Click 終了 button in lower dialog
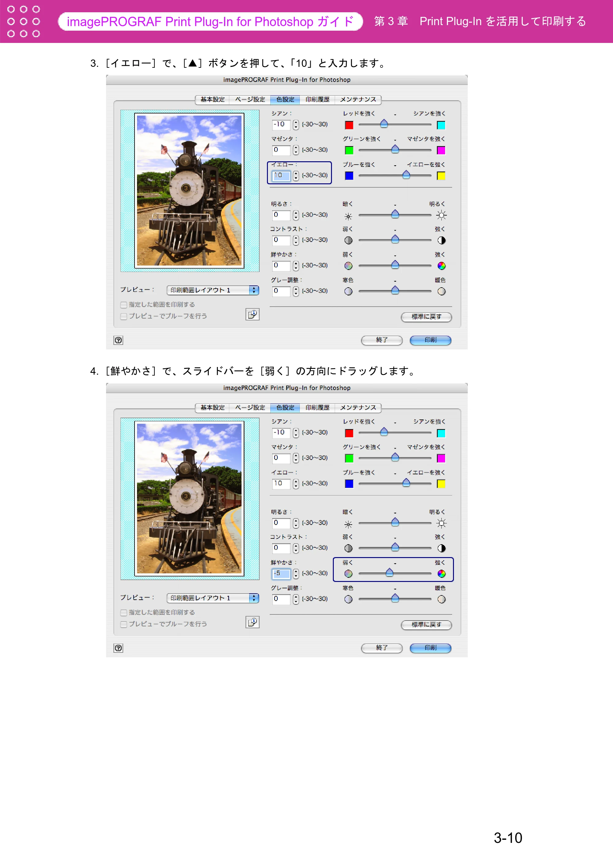 click(x=382, y=648)
